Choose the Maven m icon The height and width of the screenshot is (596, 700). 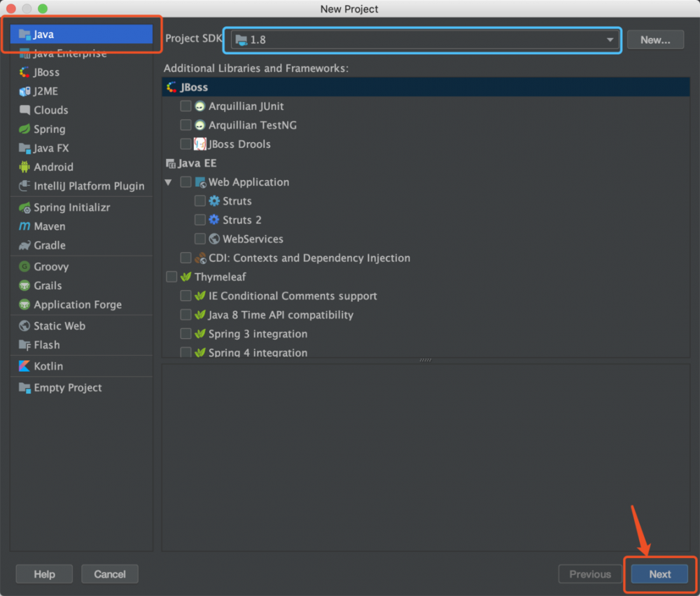pyautogui.click(x=24, y=226)
